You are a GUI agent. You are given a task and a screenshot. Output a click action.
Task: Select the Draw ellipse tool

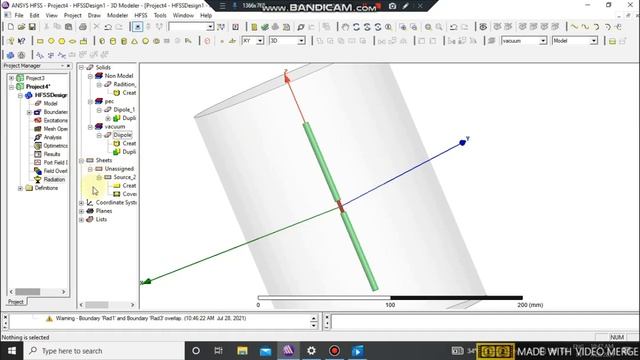(x=72, y=41)
